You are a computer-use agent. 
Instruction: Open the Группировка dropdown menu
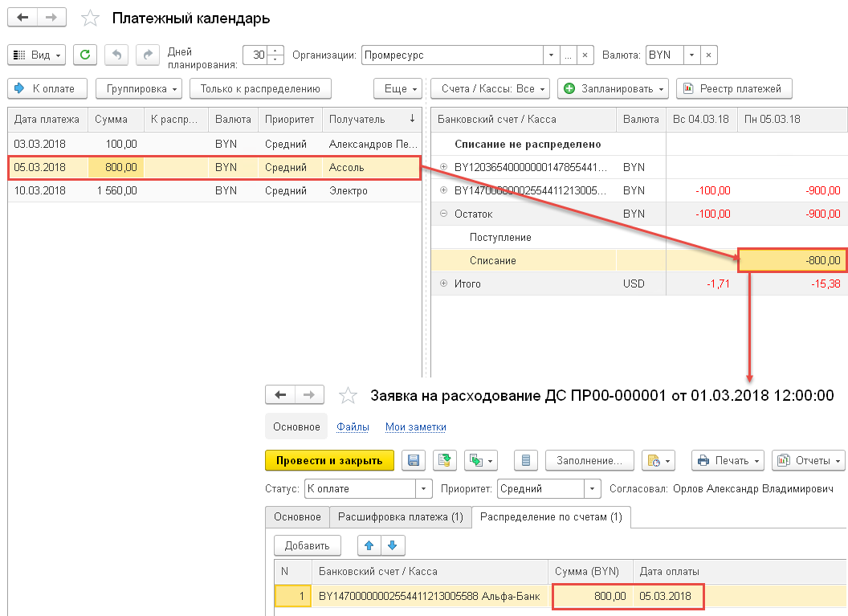138,88
